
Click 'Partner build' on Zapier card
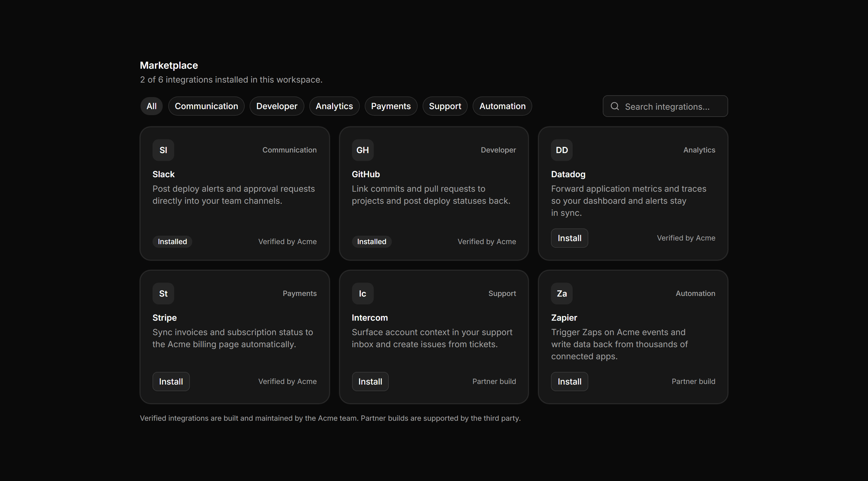point(693,381)
